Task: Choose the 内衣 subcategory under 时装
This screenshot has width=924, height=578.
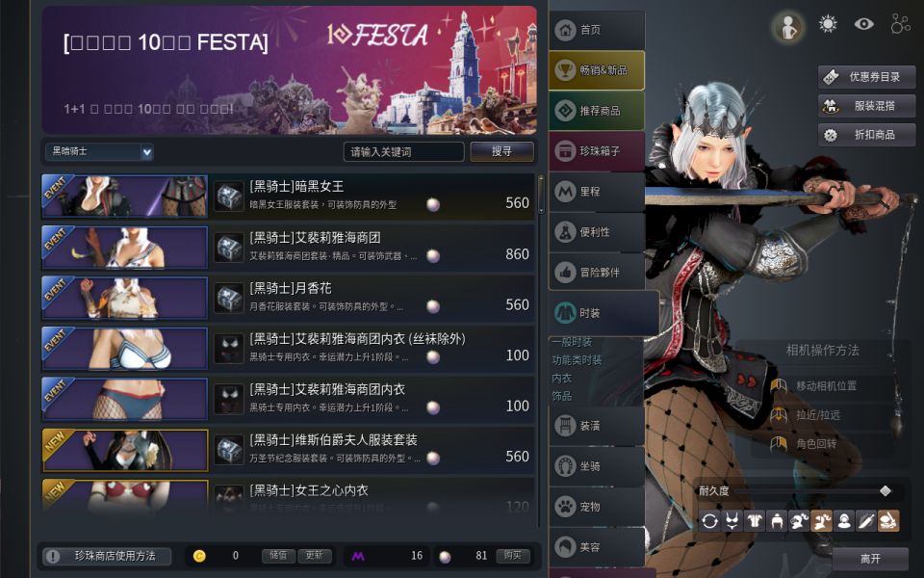Action: [561, 378]
